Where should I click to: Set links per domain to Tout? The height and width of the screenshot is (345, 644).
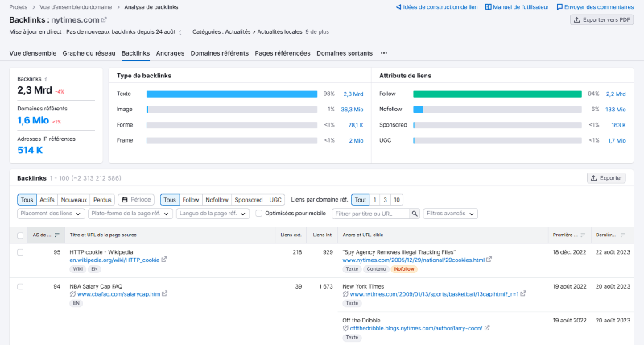pos(360,200)
